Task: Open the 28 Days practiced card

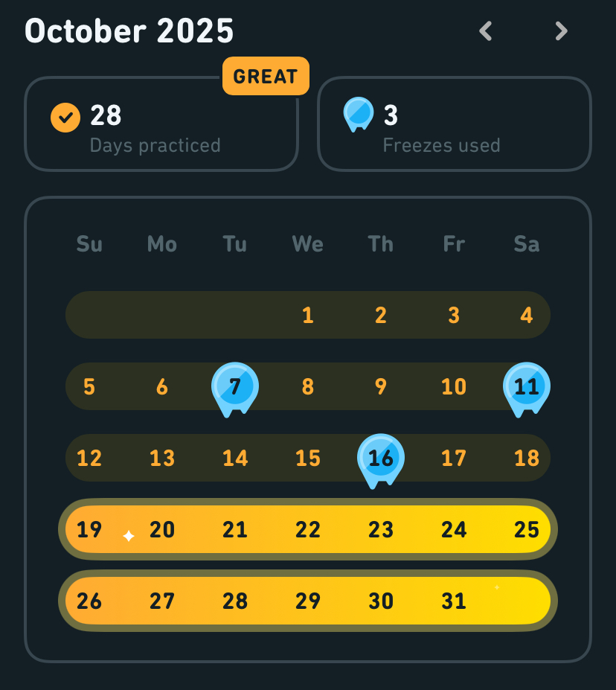Action: 161,125
